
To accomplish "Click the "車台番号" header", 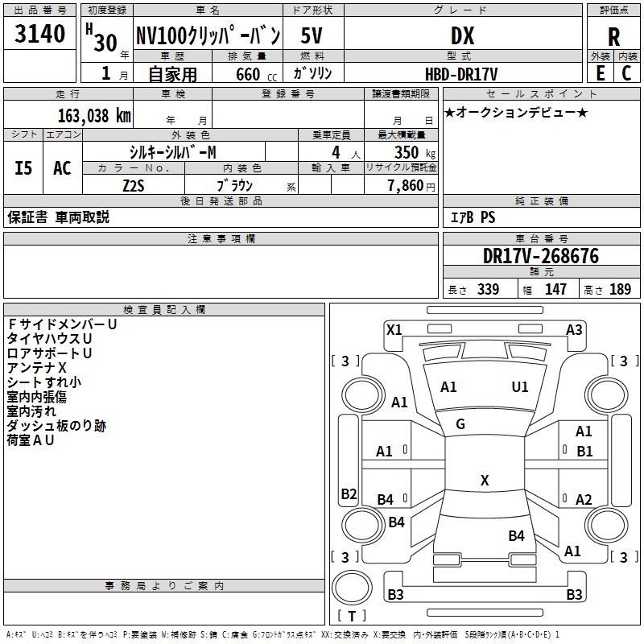I will coord(541,238).
